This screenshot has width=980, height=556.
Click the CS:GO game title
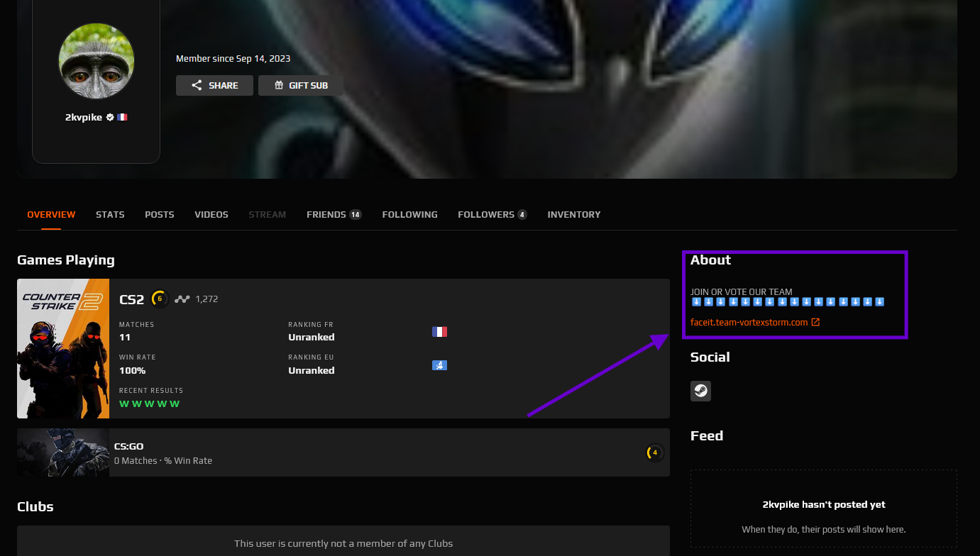129,446
